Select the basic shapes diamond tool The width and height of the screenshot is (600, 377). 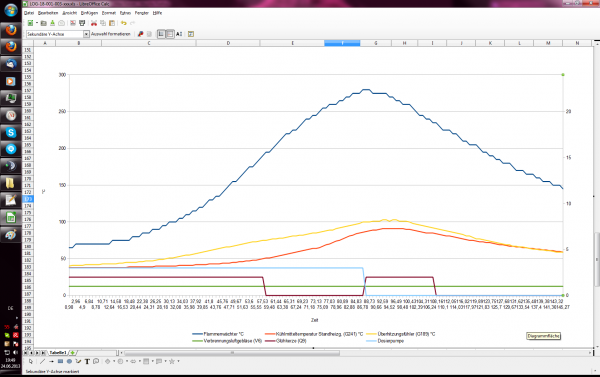(108, 361)
